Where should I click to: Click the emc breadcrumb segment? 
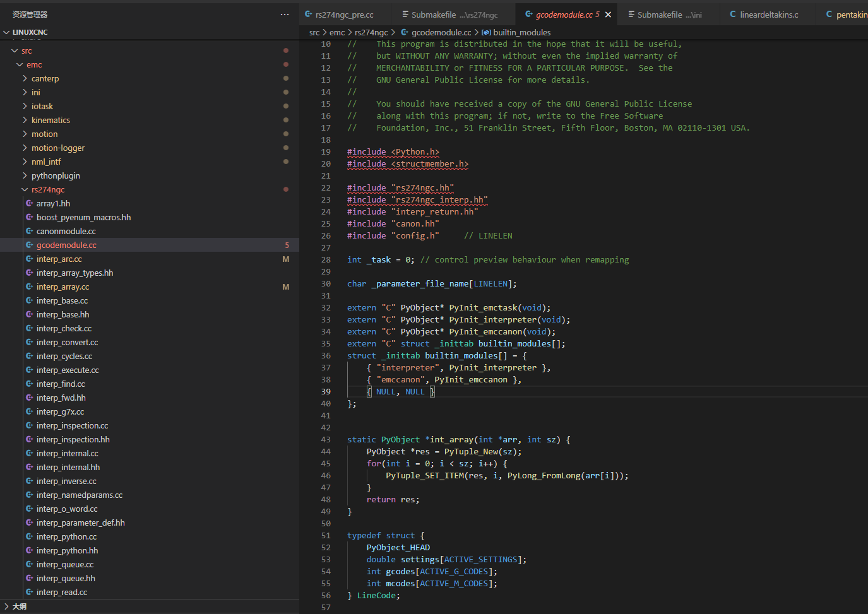coord(337,32)
